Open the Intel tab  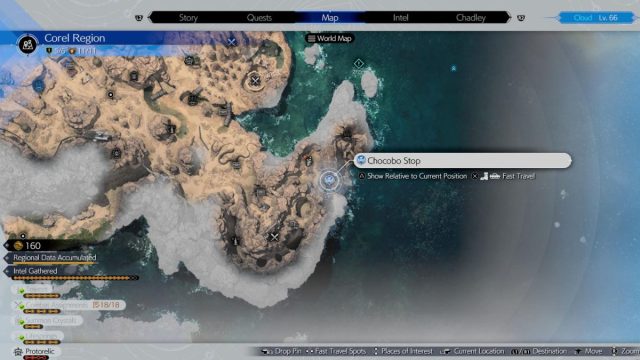pos(400,18)
